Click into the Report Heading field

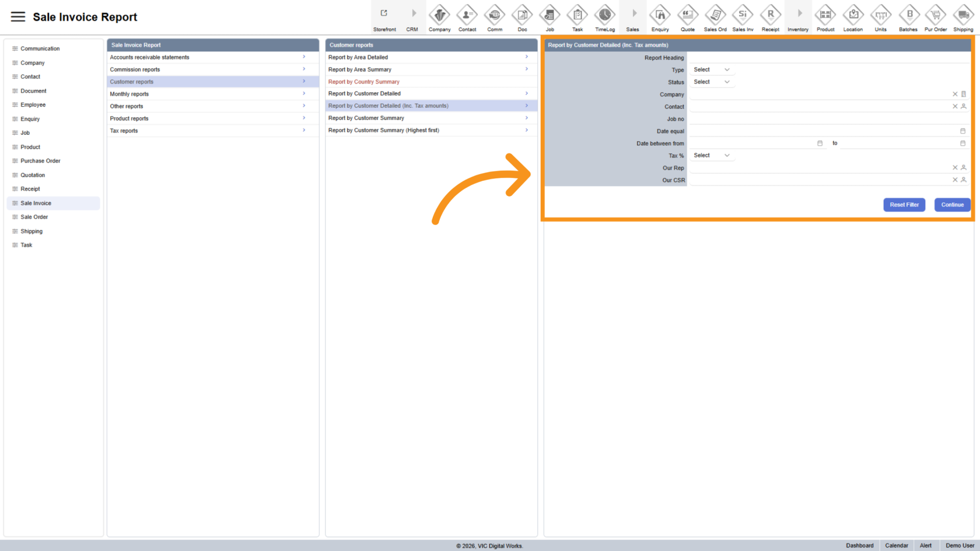point(828,58)
